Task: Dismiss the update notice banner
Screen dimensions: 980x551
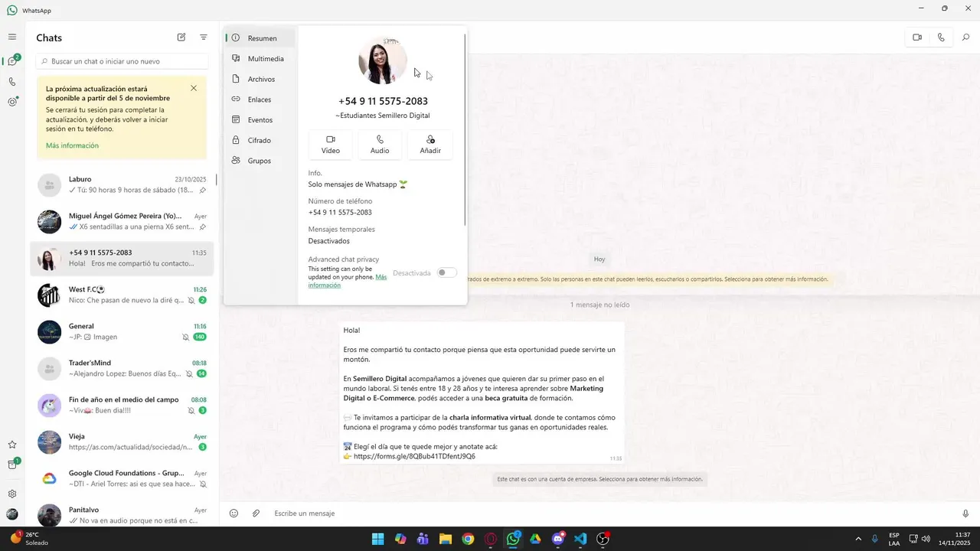Action: [194, 88]
